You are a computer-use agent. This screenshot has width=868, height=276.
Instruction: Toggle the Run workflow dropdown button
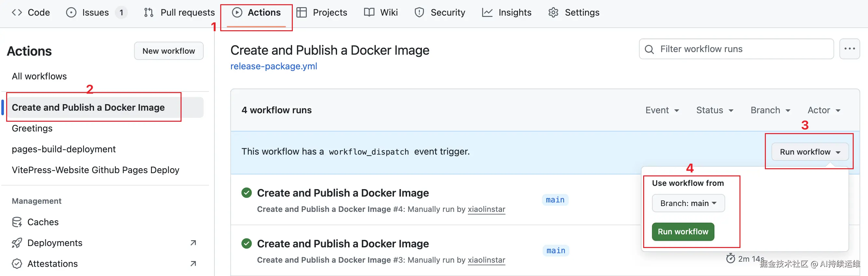coord(809,152)
